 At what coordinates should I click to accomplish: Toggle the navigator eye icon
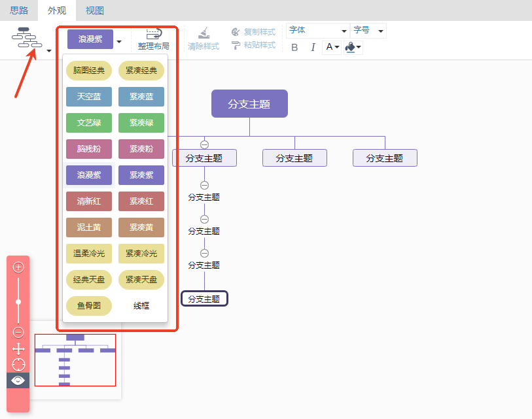pyautogui.click(x=18, y=380)
